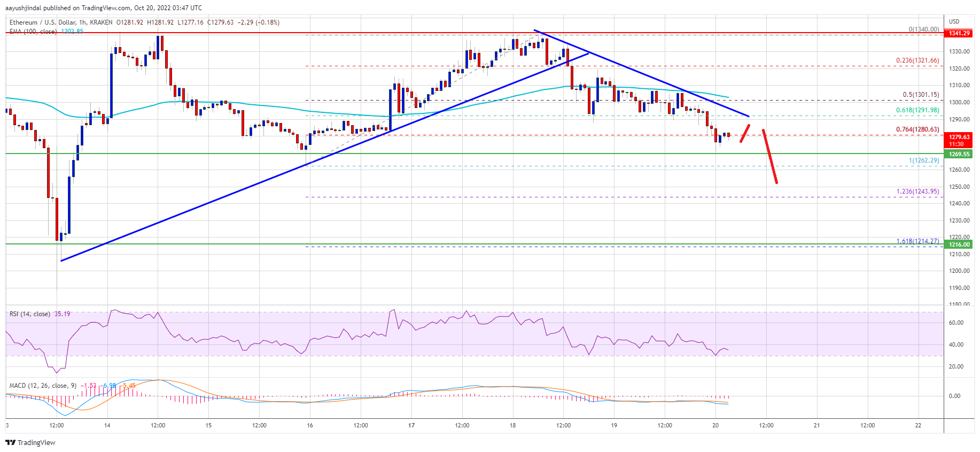The width and height of the screenshot is (980, 452).
Task: Click the TradingView logo in bottom corner
Action: [30, 442]
